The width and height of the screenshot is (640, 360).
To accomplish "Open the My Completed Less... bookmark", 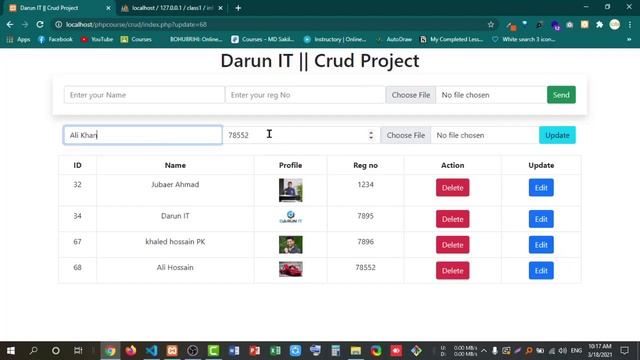I will pos(451,39).
